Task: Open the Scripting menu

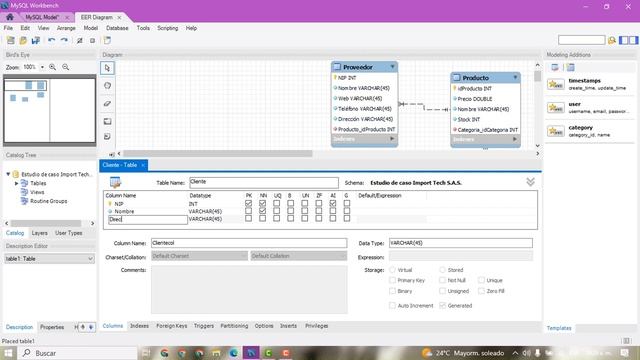Action: pos(168,28)
